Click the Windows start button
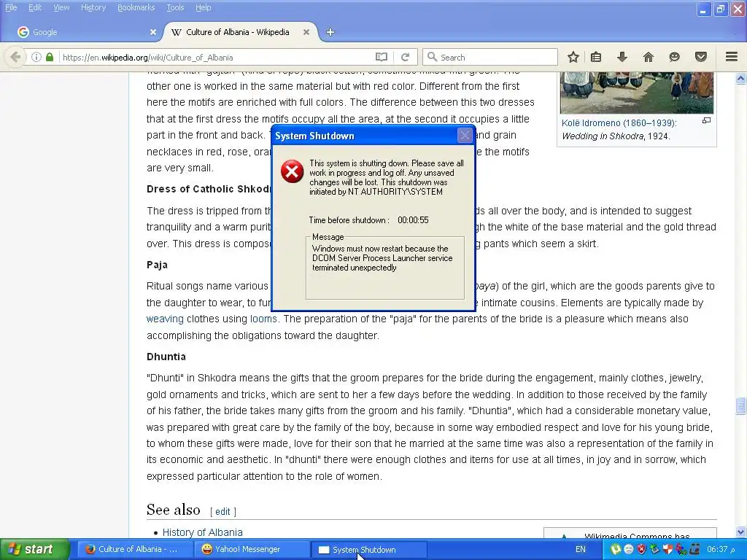The image size is (747, 560). point(34,550)
